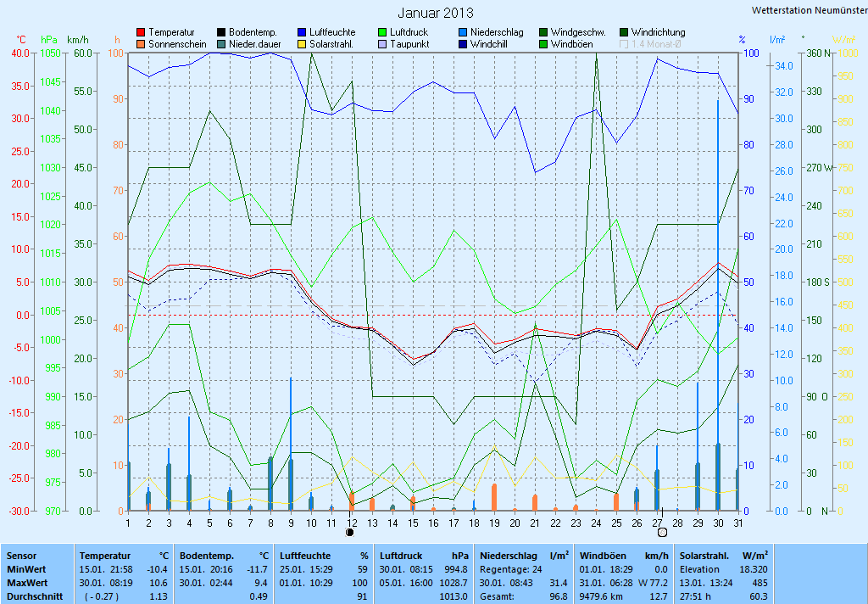Click the Luftdruck legend swatch
This screenshot has height=604, width=868.
click(x=382, y=33)
